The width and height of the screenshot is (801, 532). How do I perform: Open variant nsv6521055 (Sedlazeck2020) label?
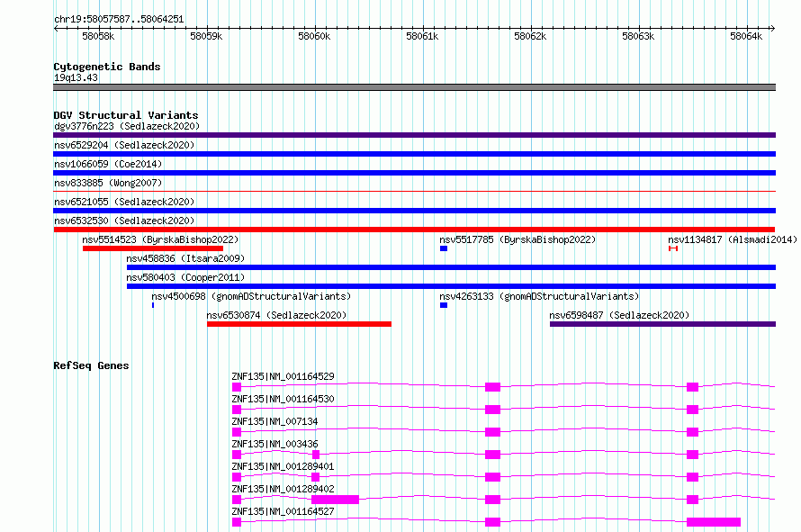click(124, 202)
